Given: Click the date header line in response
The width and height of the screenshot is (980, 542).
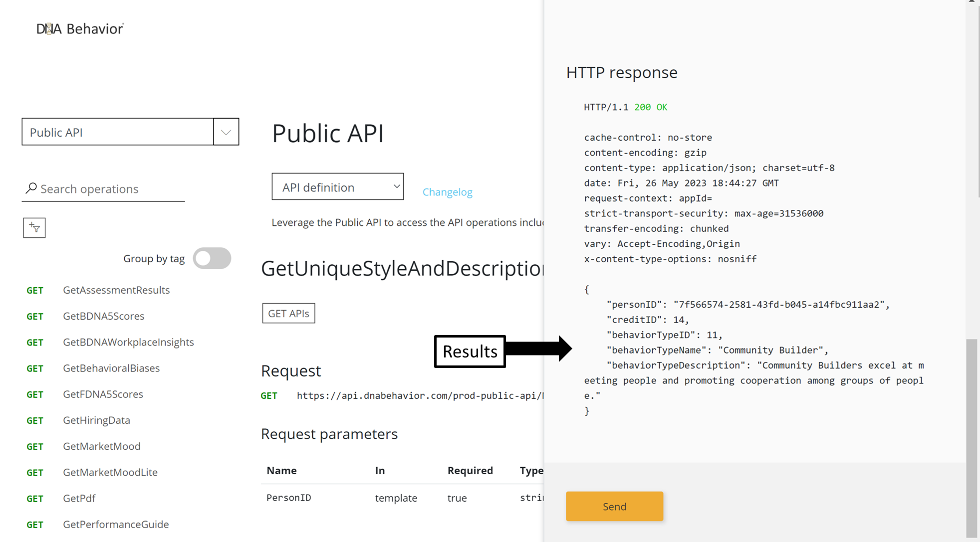Looking at the screenshot, I should tap(681, 183).
